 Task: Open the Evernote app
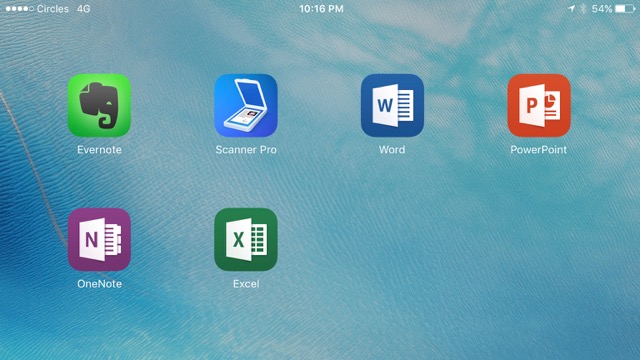(99, 105)
